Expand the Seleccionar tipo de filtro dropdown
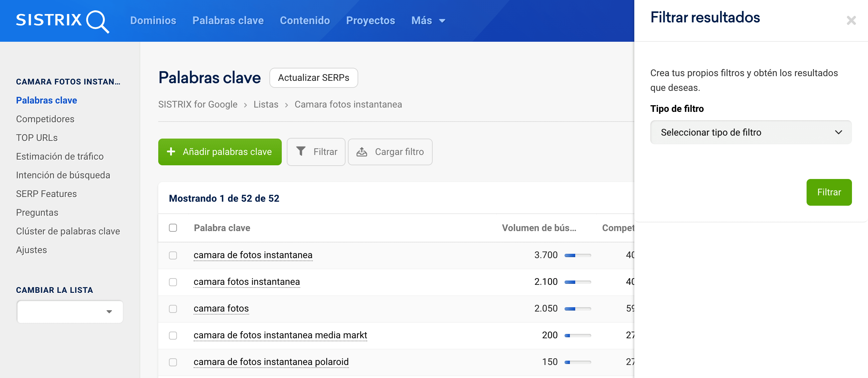This screenshot has width=868, height=378. [x=750, y=133]
